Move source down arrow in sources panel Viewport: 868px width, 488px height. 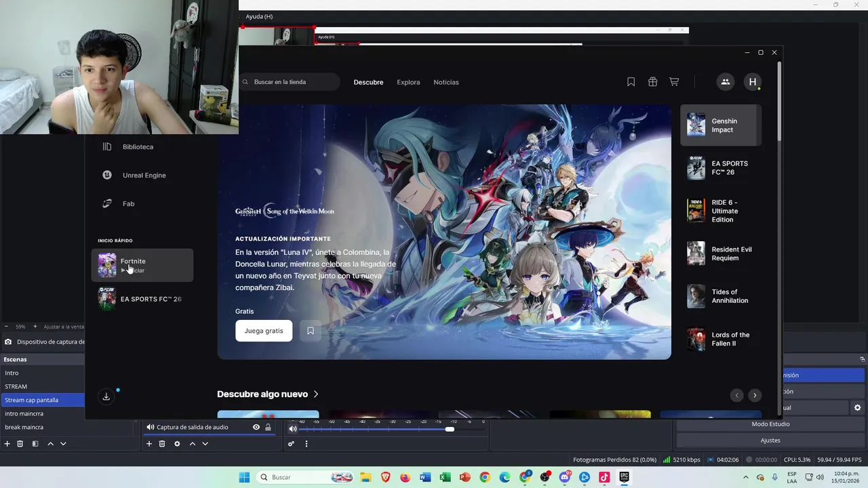click(205, 444)
